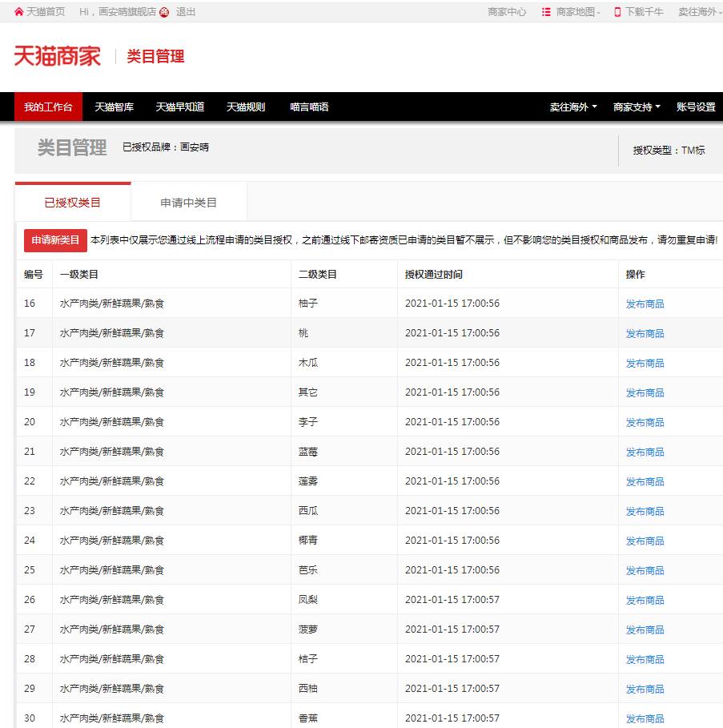Click 发布商品 for row 24 椰青
The width and height of the screenshot is (723, 728).
645,541
